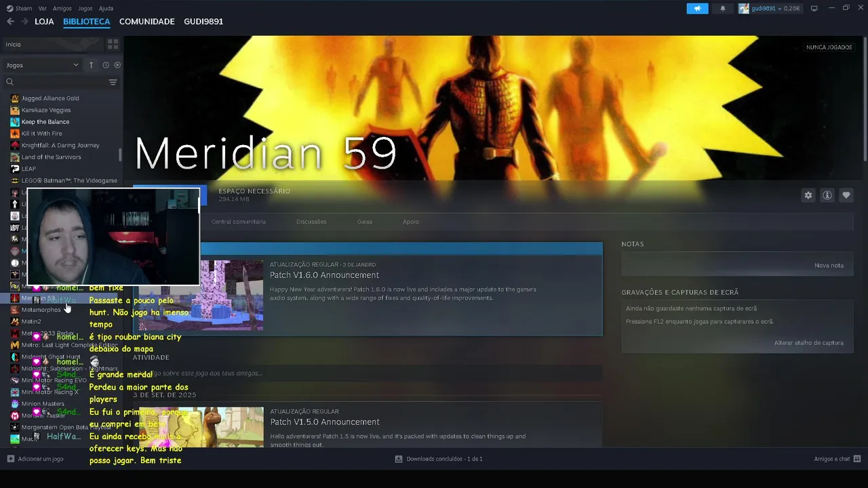The width and height of the screenshot is (868, 488).
Task: Open Central comunitária link
Action: click(239, 222)
